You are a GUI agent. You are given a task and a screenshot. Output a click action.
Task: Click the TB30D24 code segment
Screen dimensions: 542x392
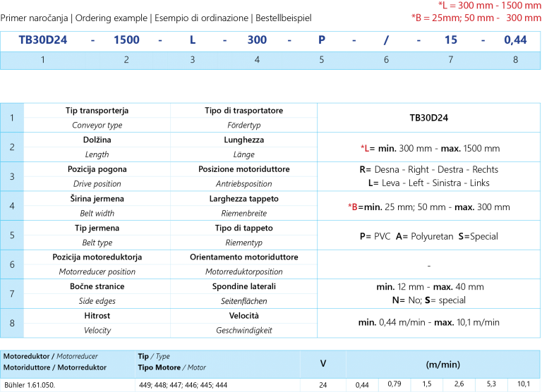tap(43, 40)
